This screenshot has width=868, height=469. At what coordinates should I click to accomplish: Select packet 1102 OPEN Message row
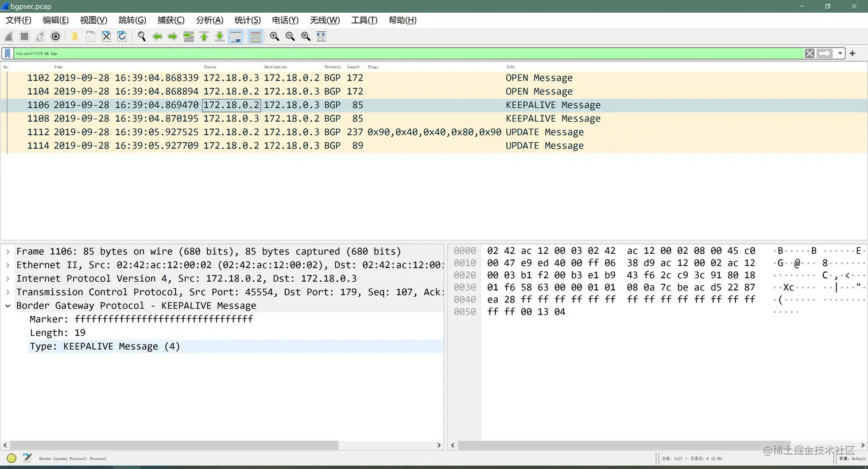tap(434, 78)
